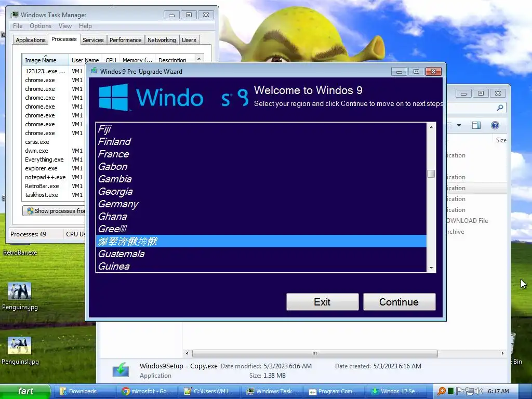Viewport: 532px width, 399px height.
Task: Select the DOWNLOAD File row in Explorer
Action: 477,220
